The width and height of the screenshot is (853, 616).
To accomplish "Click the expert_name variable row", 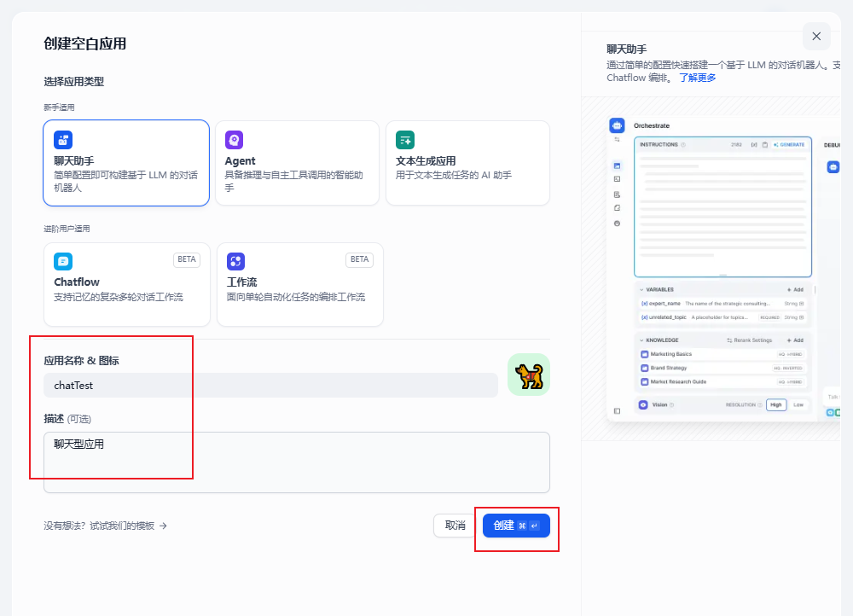I will (722, 304).
